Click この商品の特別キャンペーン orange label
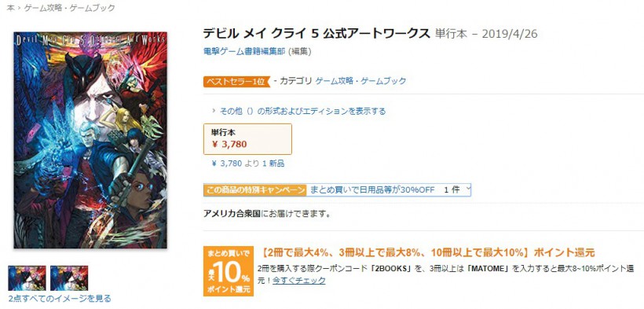The height and width of the screenshot is (309, 644). [255, 189]
